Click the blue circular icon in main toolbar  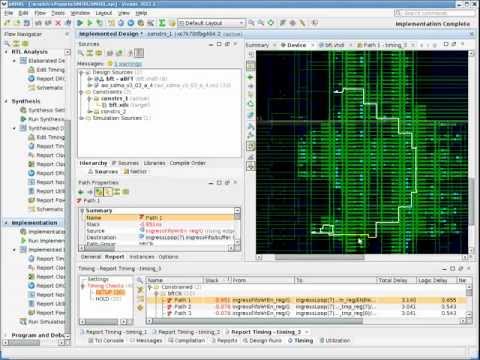131,23
